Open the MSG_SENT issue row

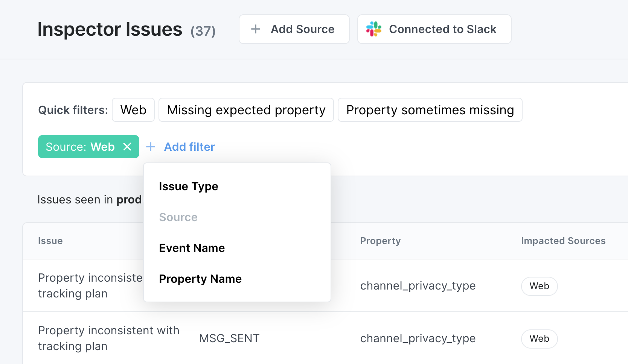[x=229, y=338]
